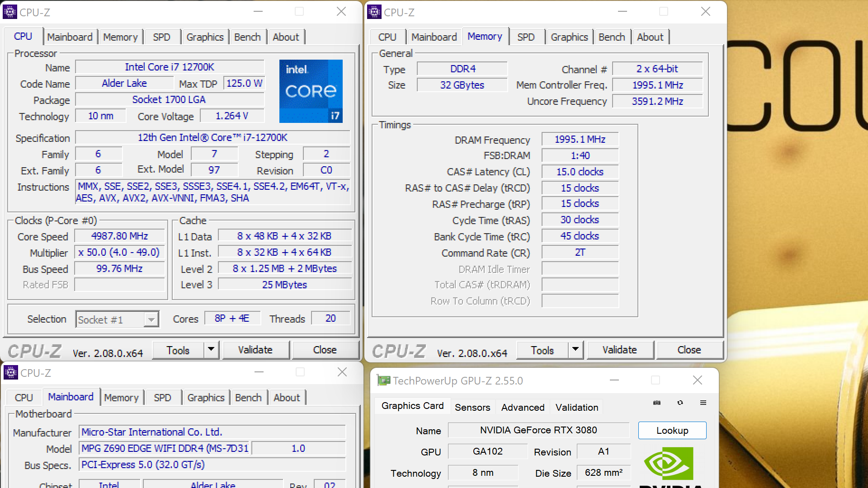Click the Cores value 8P + 4E

pyautogui.click(x=232, y=318)
